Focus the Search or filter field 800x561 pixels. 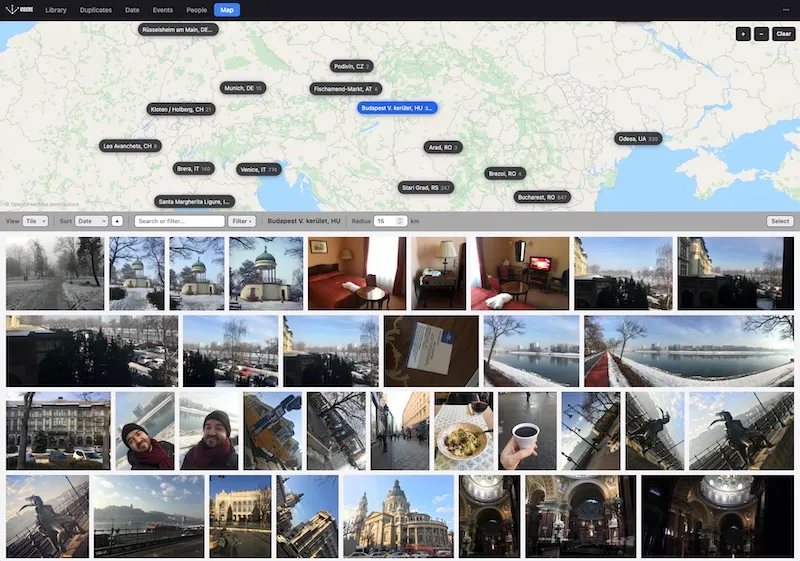(180, 221)
